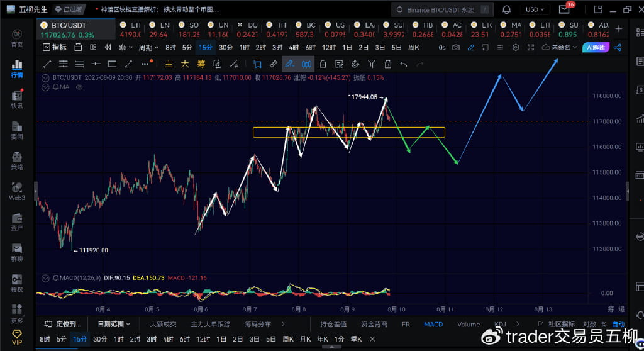The image size is (644, 351).
Task: Click the Binance BTC/USDT search field
Action: pos(442,9)
